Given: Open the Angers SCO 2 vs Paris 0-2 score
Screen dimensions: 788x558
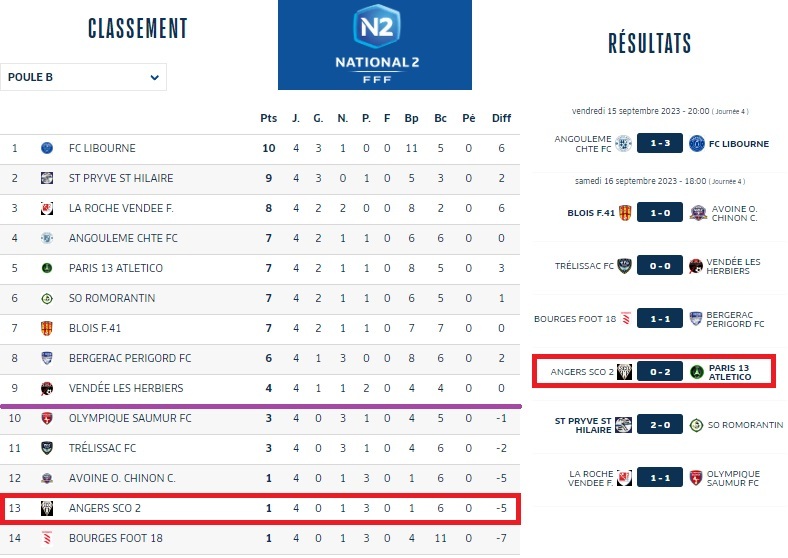Looking at the screenshot, I should (660, 372).
